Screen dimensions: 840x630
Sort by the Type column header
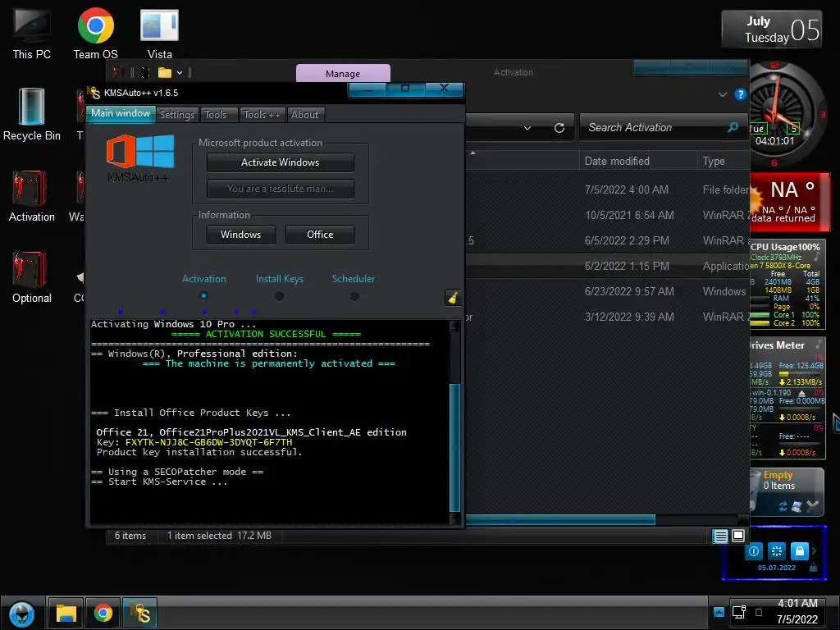[724, 162]
